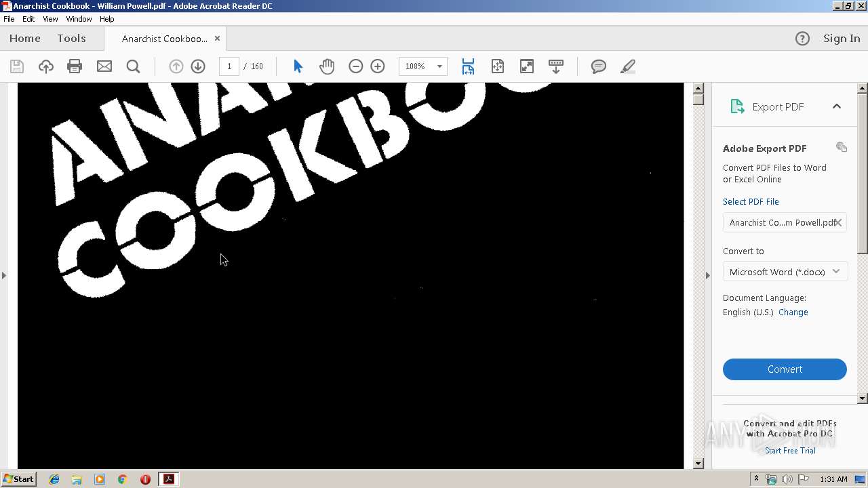This screenshot has width=868, height=488.
Task: Switch to full screen mode icon
Action: [526, 66]
